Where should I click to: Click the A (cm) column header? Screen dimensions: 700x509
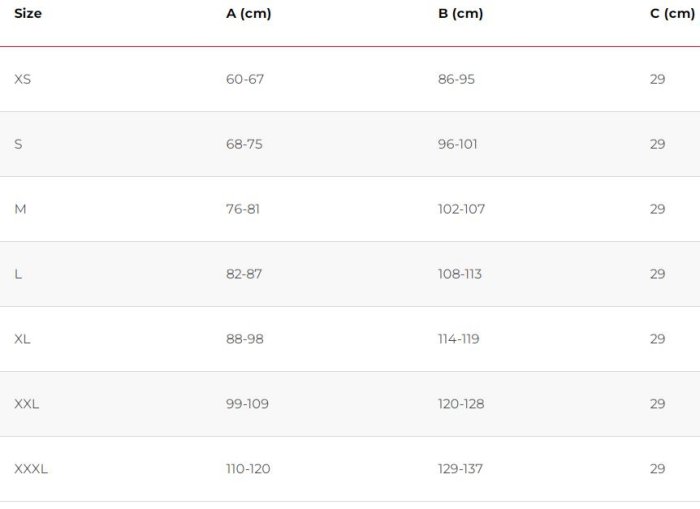coord(248,14)
